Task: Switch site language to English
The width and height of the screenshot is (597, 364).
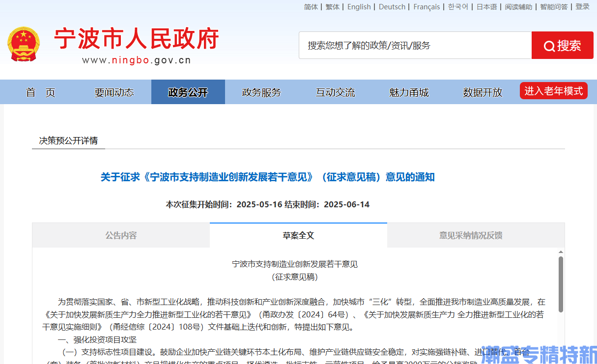Action: pos(359,6)
